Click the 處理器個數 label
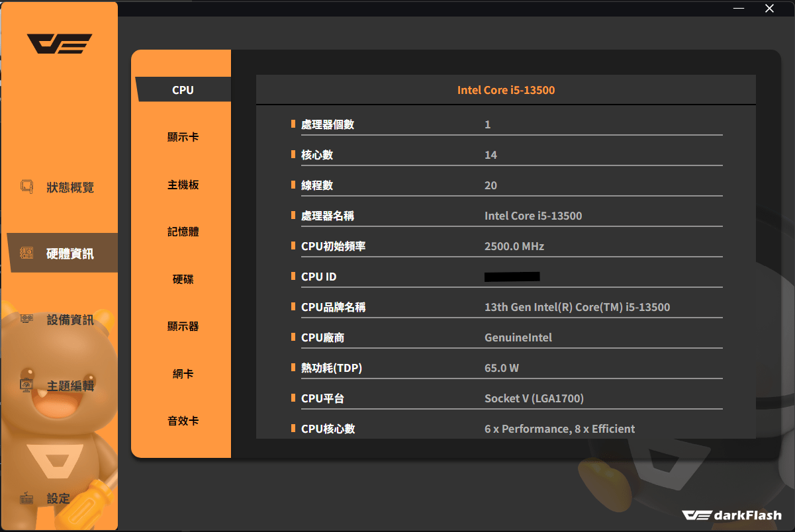Screen dimensions: 795x532 pos(327,124)
